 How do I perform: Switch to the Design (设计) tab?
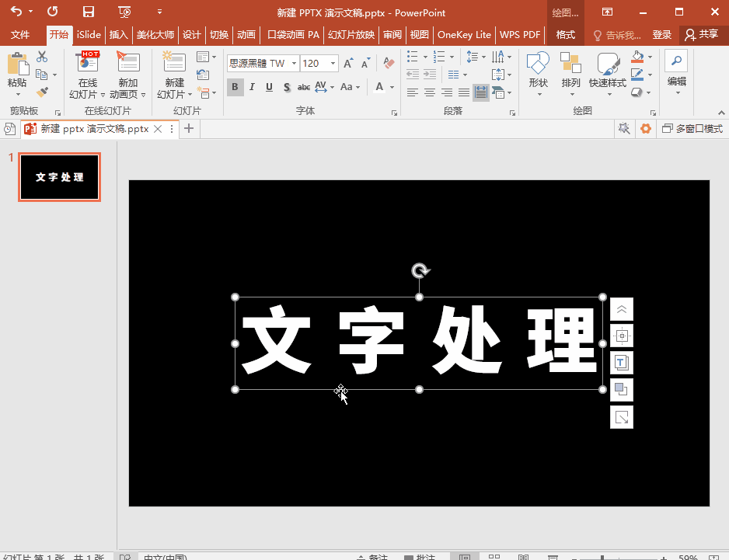[x=191, y=35]
